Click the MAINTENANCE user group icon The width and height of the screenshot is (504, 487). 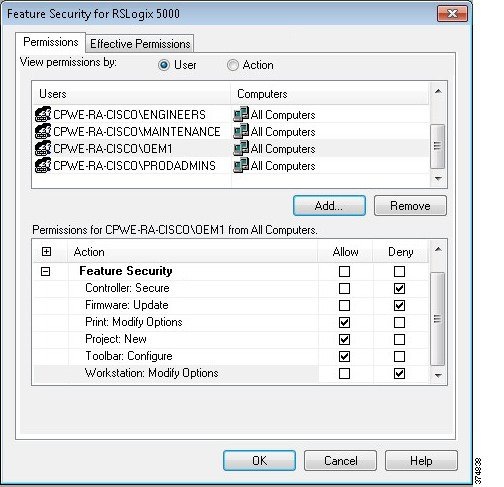43,131
